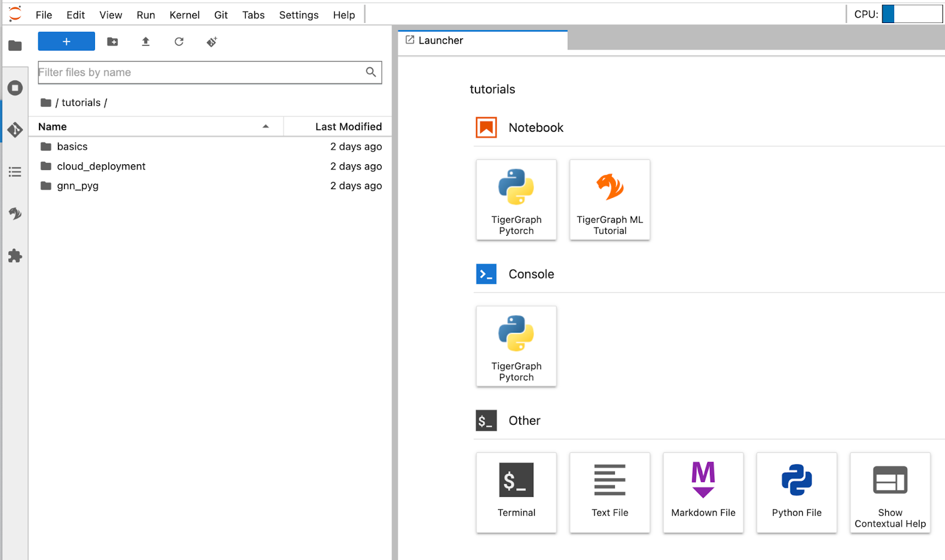Launch TigerGraph Pytorch console
Viewport: 945px width, 560px height.
coord(516,346)
